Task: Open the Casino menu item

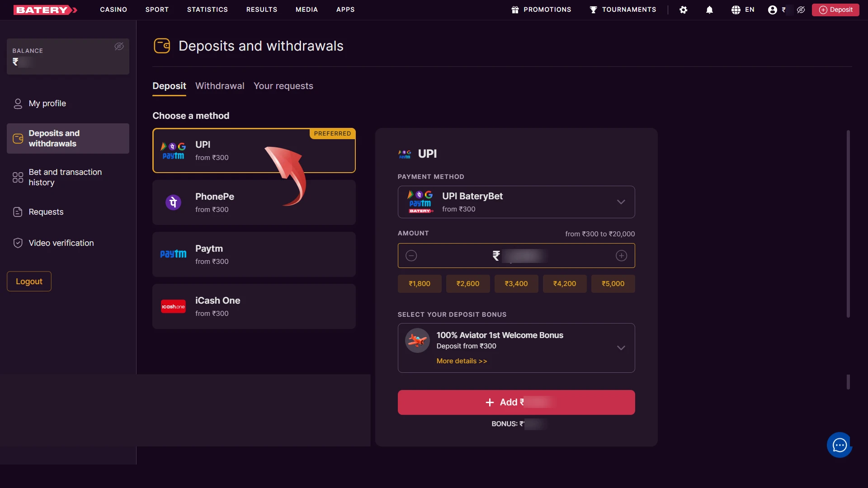Action: (113, 9)
